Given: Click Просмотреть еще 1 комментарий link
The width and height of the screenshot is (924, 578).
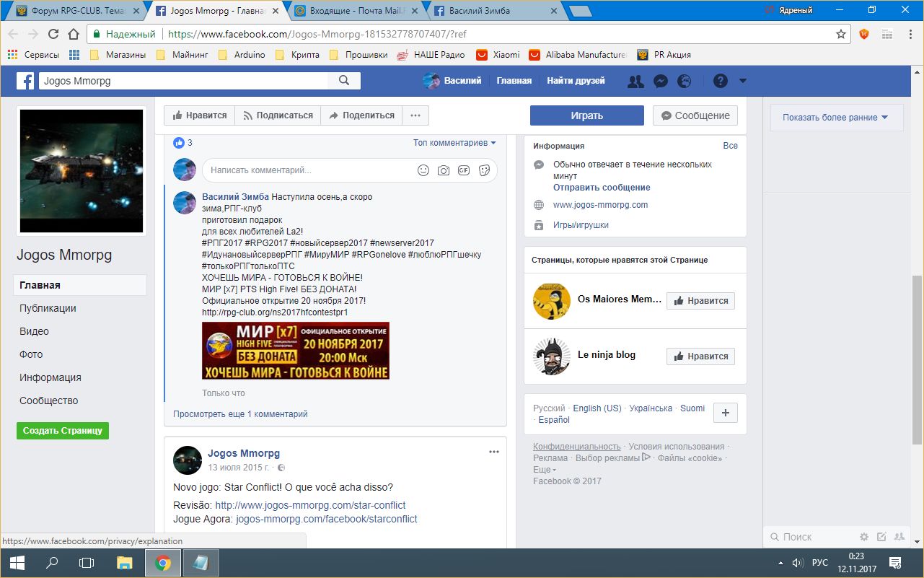Looking at the screenshot, I should pyautogui.click(x=240, y=414).
